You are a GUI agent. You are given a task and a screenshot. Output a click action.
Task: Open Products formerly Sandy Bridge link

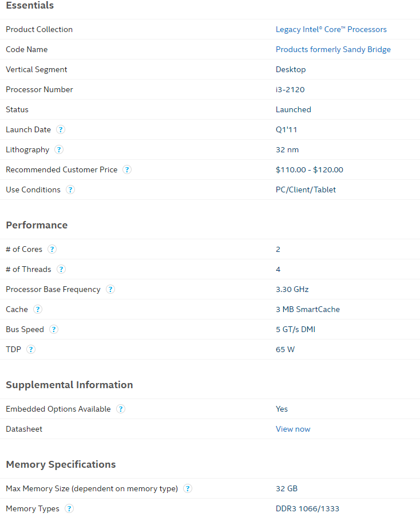(333, 49)
